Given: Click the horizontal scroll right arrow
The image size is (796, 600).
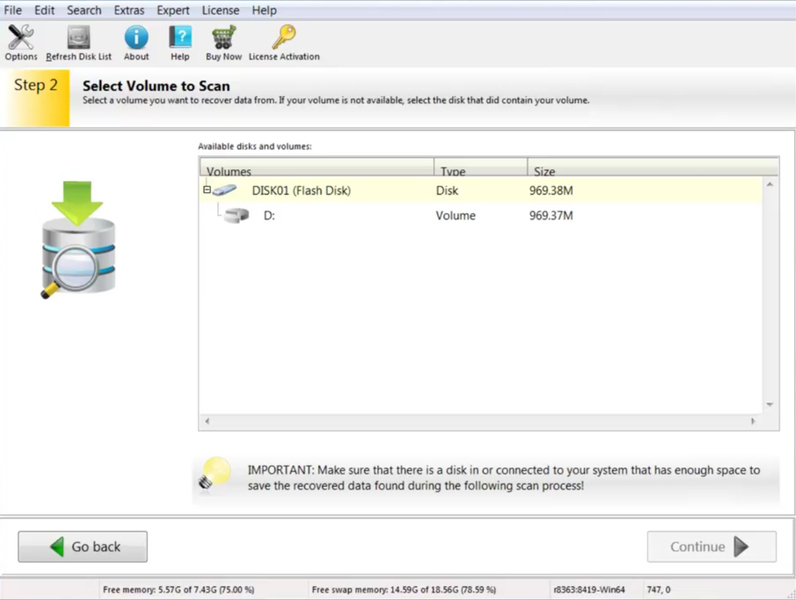Looking at the screenshot, I should pos(753,421).
